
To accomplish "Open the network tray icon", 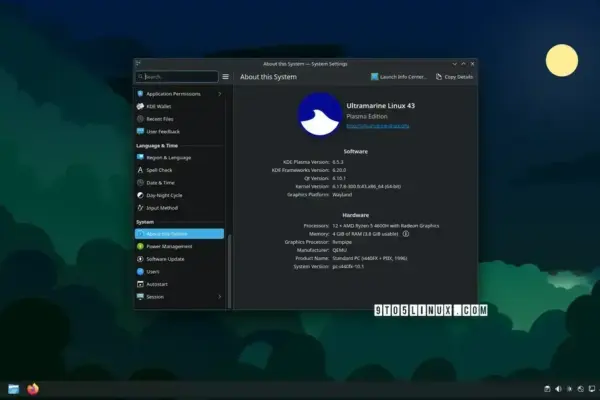I will (580, 389).
